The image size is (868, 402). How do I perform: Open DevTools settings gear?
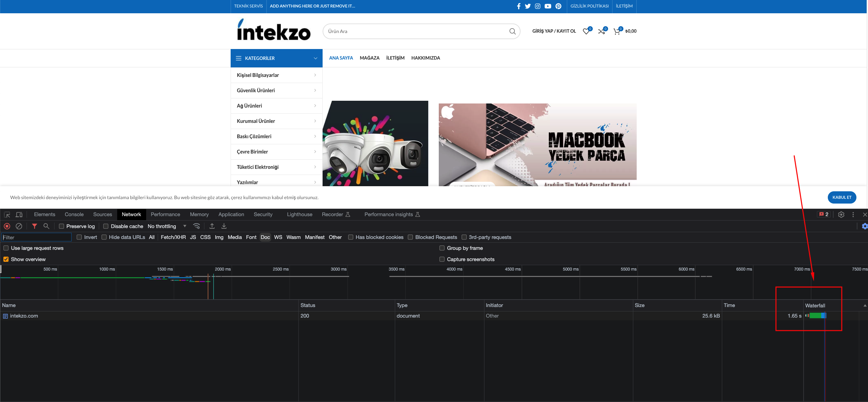pyautogui.click(x=841, y=214)
